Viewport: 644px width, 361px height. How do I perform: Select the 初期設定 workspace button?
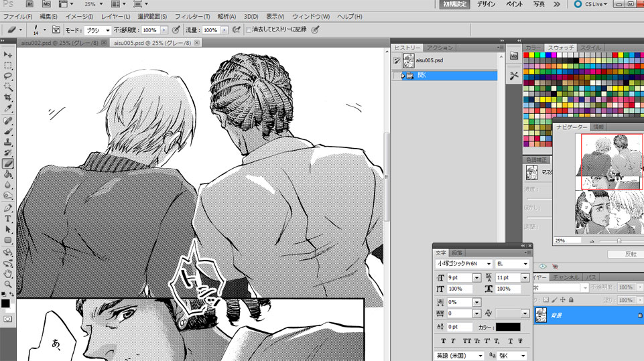pos(455,4)
